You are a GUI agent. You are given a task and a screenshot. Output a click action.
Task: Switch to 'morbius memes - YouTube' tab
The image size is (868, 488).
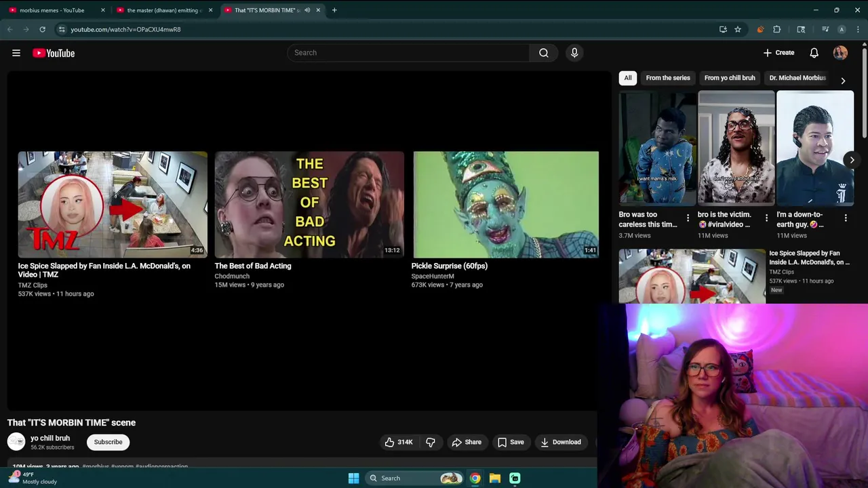tap(52, 10)
